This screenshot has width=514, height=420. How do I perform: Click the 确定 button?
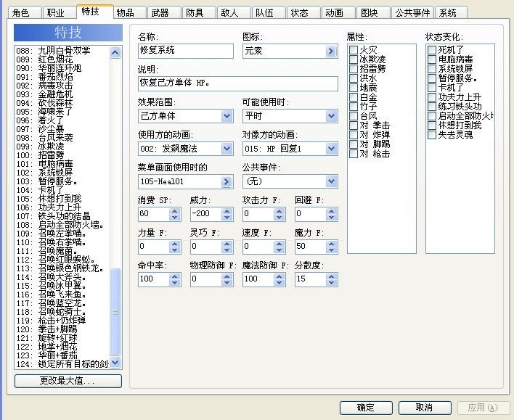click(x=366, y=408)
